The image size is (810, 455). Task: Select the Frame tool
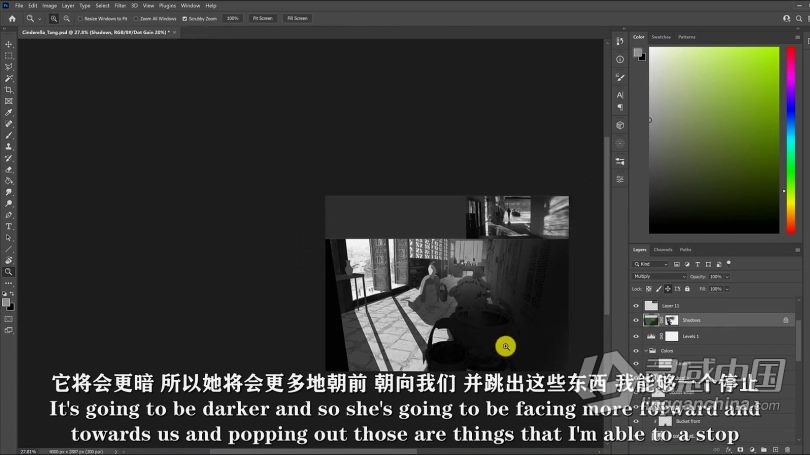(x=9, y=101)
